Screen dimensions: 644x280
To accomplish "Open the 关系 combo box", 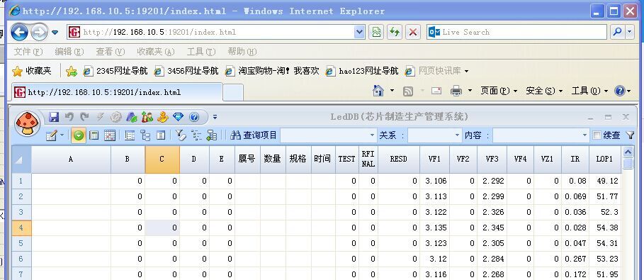I will pyautogui.click(x=458, y=135).
